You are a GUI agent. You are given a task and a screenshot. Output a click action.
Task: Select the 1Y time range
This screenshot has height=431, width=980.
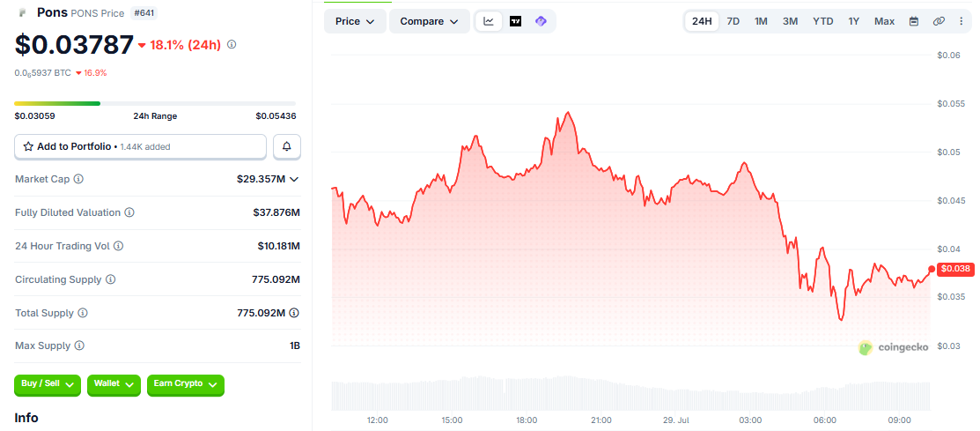coord(854,21)
